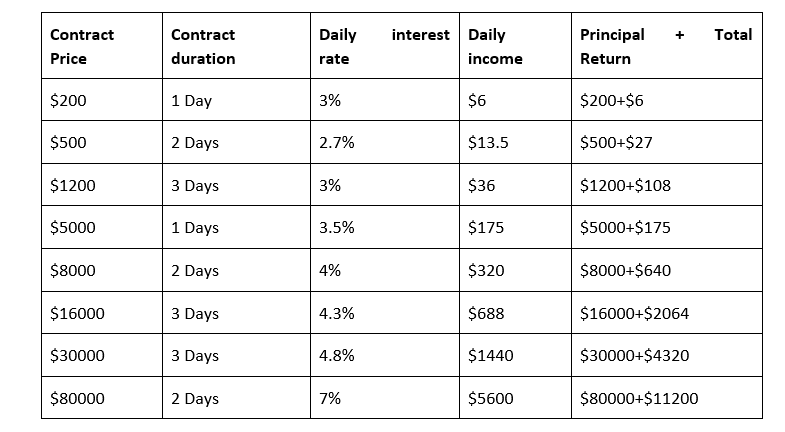
Task: Select the Daily income header cell
Action: coord(495,46)
